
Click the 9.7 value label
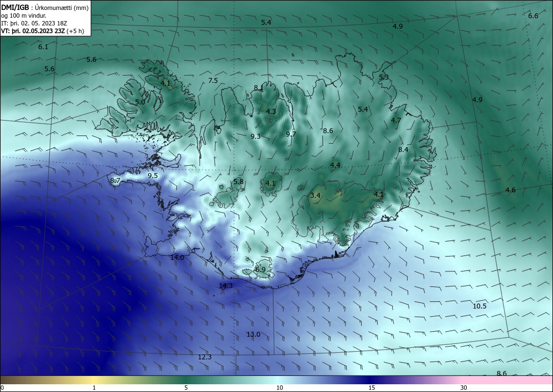(291, 134)
